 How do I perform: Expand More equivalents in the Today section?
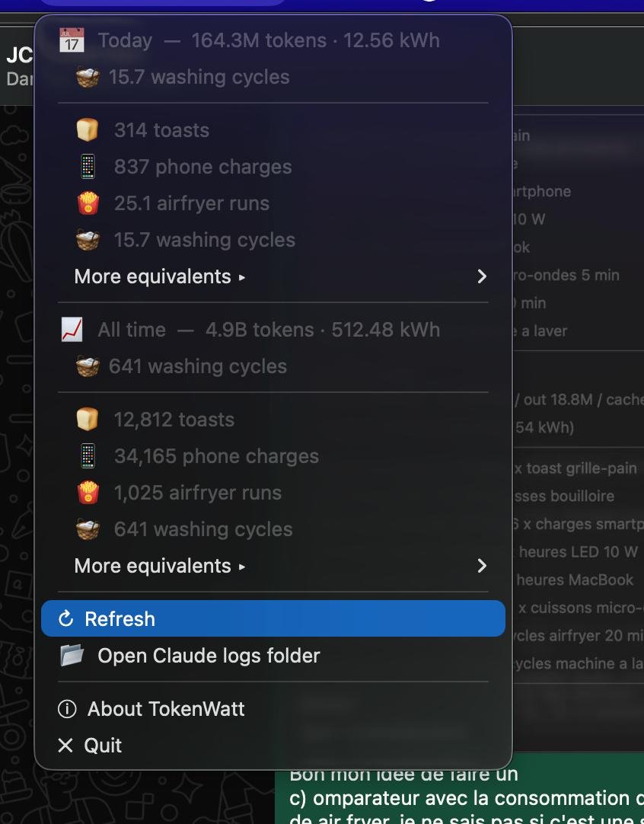pyautogui.click(x=273, y=276)
